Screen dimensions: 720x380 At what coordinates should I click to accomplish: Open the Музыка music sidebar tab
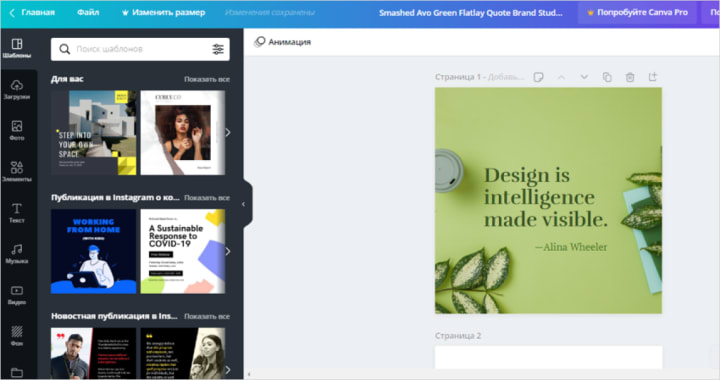click(x=17, y=254)
